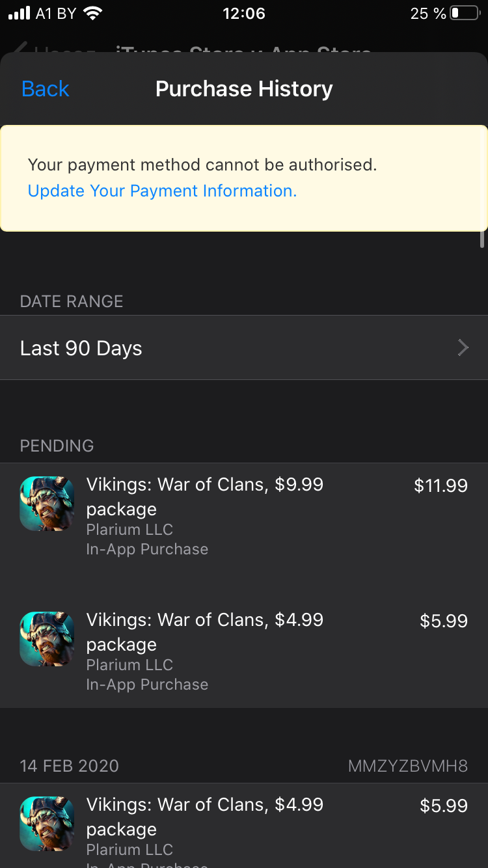Tap the Back button

45,88
